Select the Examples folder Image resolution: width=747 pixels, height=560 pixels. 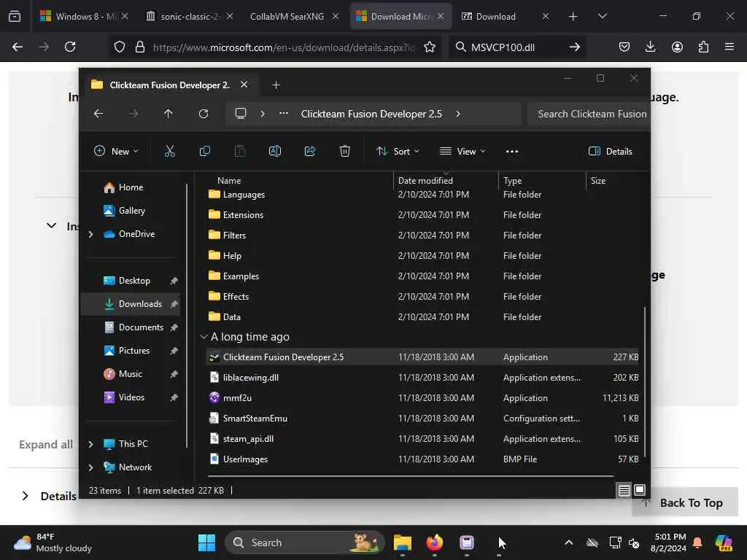tap(422, 276)
